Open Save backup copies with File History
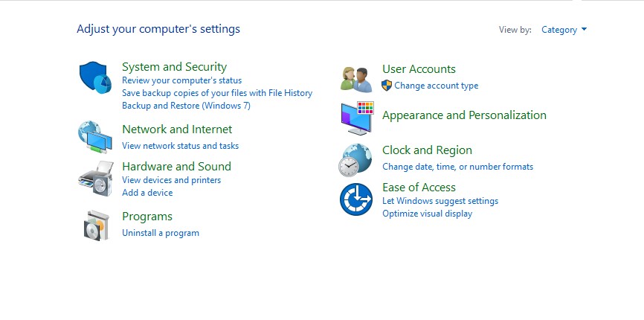Image resolution: width=644 pixels, height=320 pixels. (217, 93)
